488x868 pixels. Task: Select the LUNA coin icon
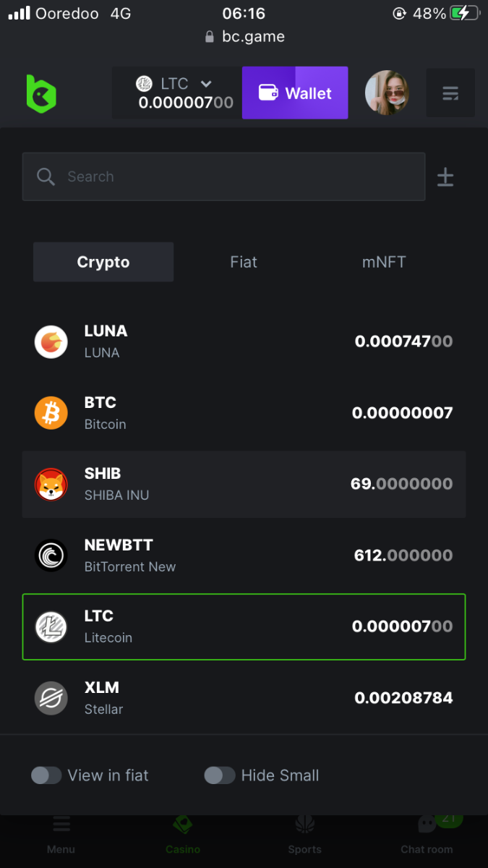[51, 341]
